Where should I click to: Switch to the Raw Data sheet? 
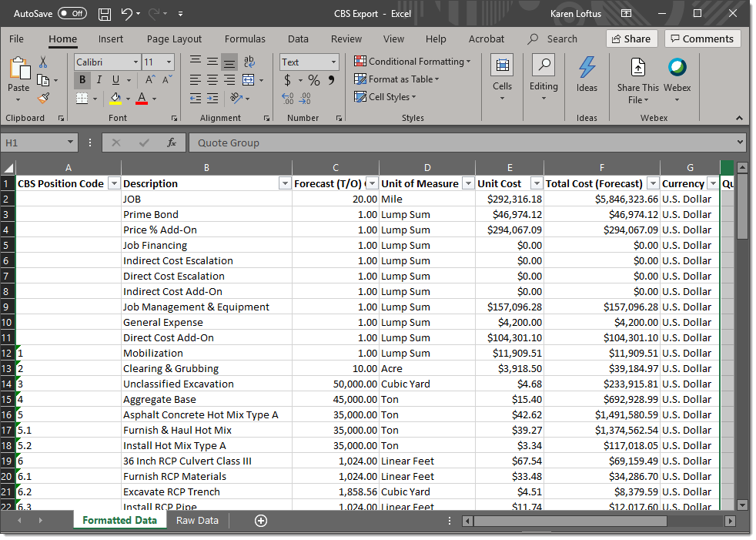coord(197,520)
